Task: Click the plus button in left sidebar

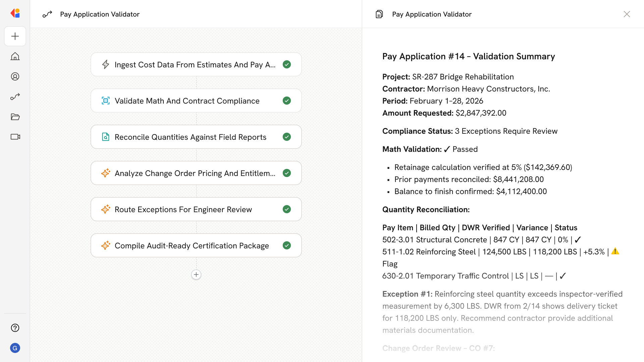Action: pos(15,36)
